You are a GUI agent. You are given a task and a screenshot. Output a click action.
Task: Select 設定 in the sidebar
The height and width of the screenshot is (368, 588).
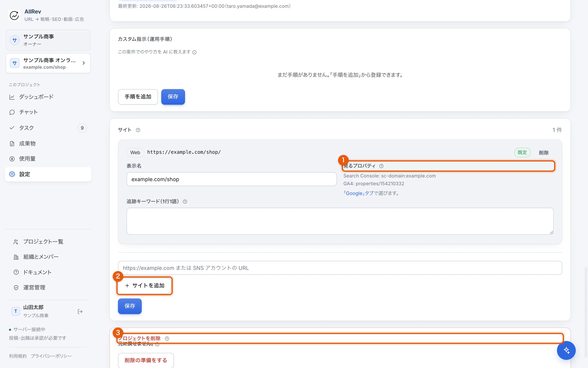coord(48,174)
